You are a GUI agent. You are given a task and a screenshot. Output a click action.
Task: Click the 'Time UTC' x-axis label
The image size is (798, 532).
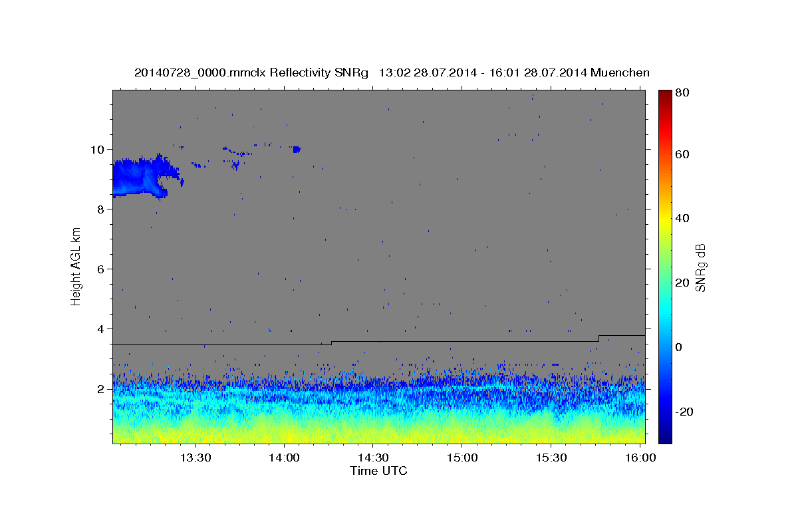tap(378, 471)
